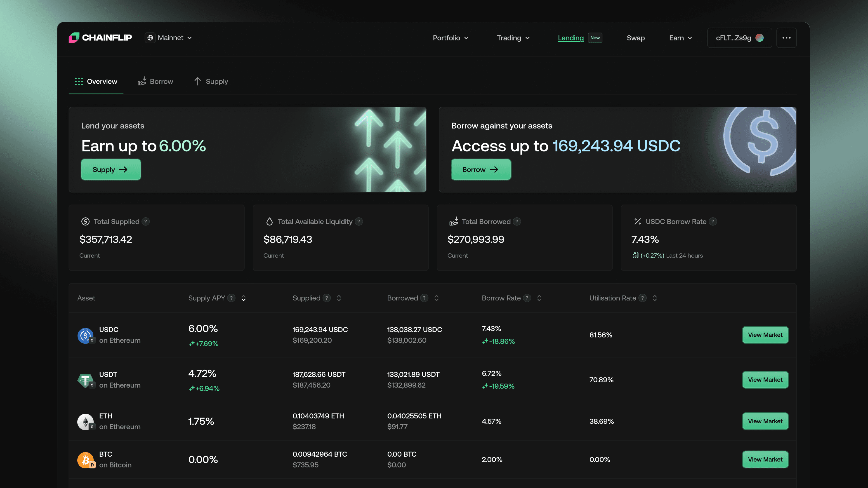Click the Chainflip logo
This screenshot has height=488, width=868.
pos(100,37)
